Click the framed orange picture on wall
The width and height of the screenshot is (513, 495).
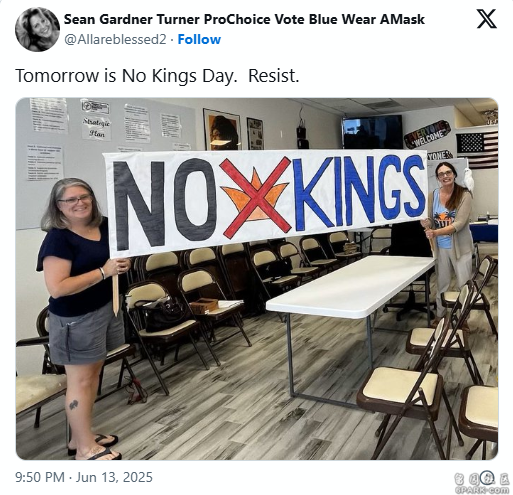(x=222, y=130)
